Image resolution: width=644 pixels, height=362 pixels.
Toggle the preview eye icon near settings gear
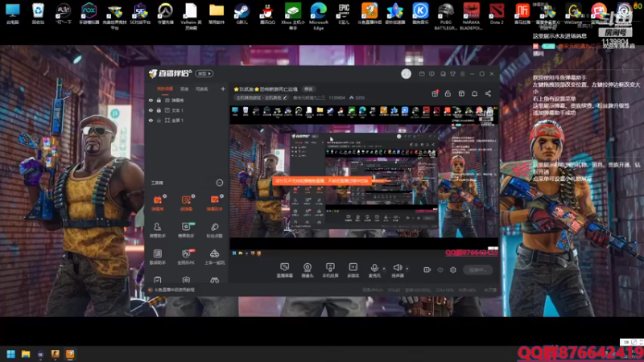coord(440,269)
